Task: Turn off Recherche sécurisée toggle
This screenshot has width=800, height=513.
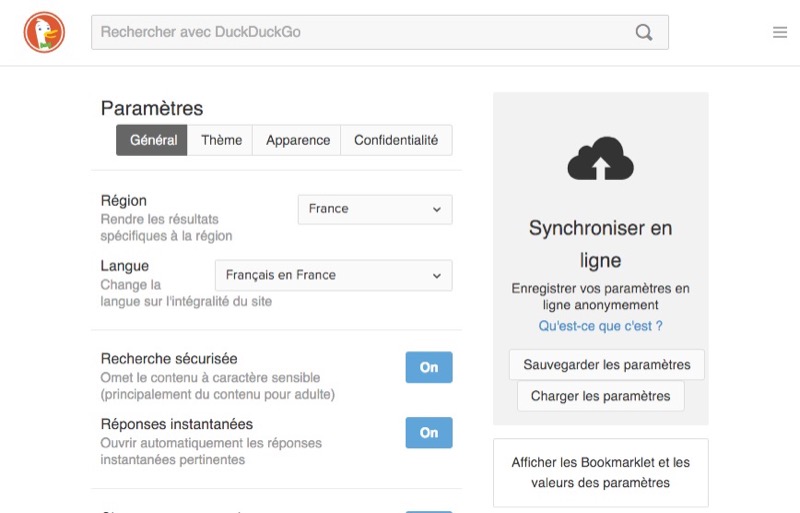Action: coord(428,367)
